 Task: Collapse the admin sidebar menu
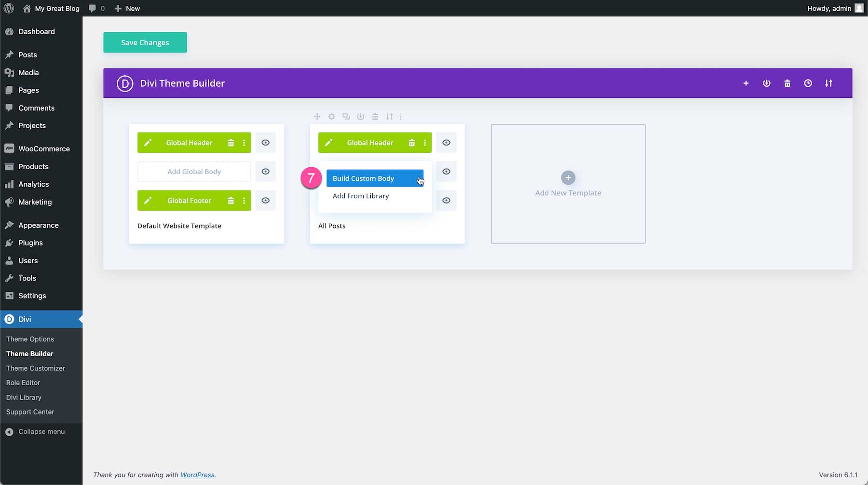point(41,432)
